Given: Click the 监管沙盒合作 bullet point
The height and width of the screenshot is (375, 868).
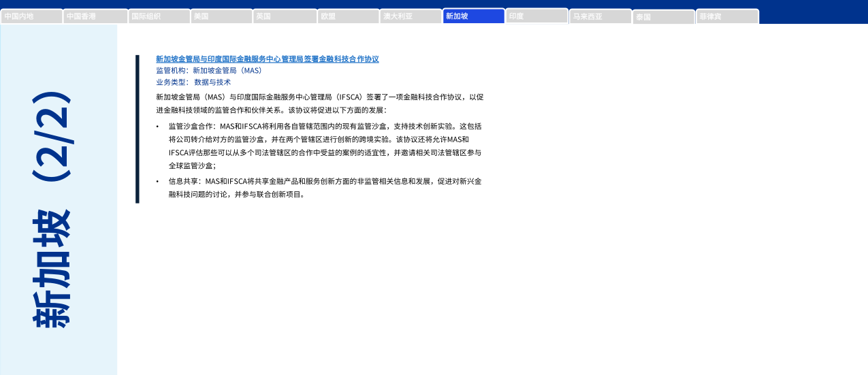Looking at the screenshot, I should [x=325, y=146].
